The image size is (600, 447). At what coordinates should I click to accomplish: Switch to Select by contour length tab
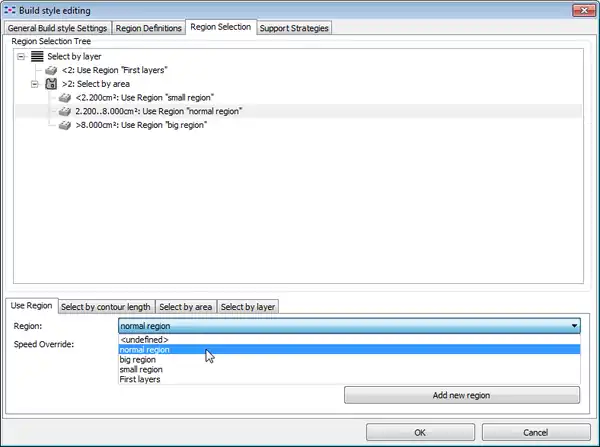[106, 306]
